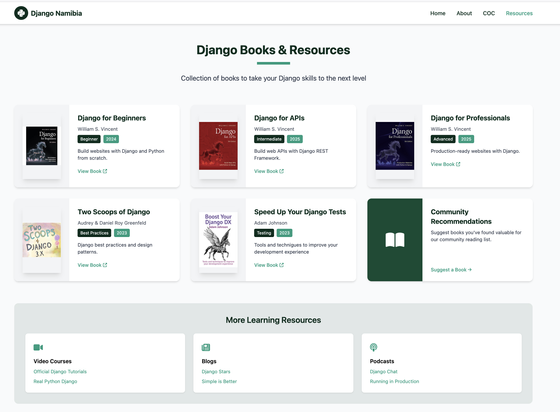Open the Running in Production podcast link

pyautogui.click(x=394, y=382)
